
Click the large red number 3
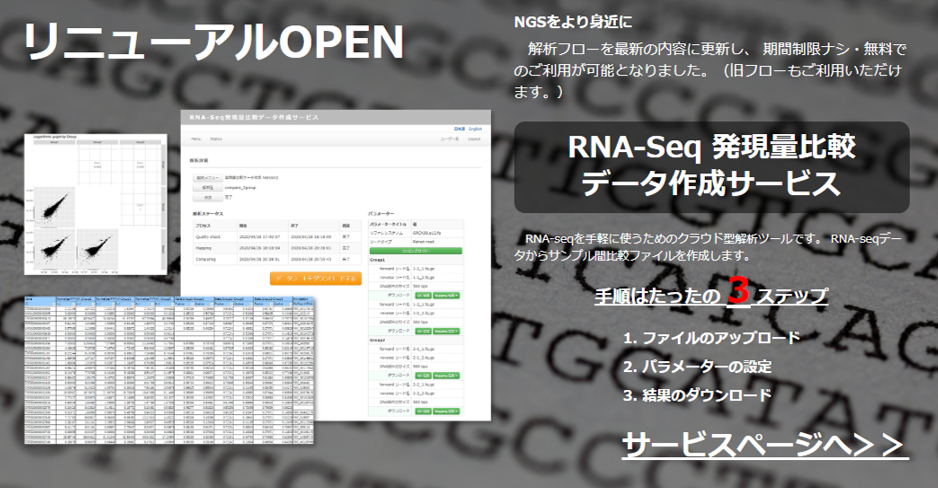(738, 291)
